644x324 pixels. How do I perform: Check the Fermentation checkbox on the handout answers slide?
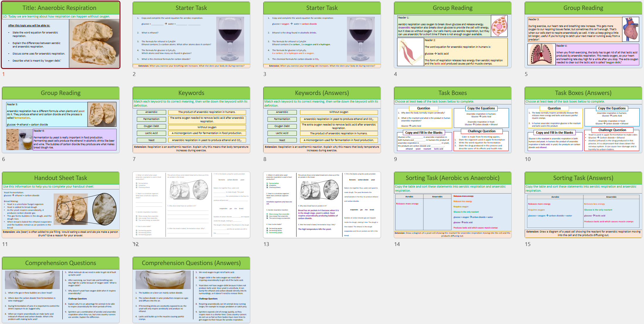click(x=268, y=183)
